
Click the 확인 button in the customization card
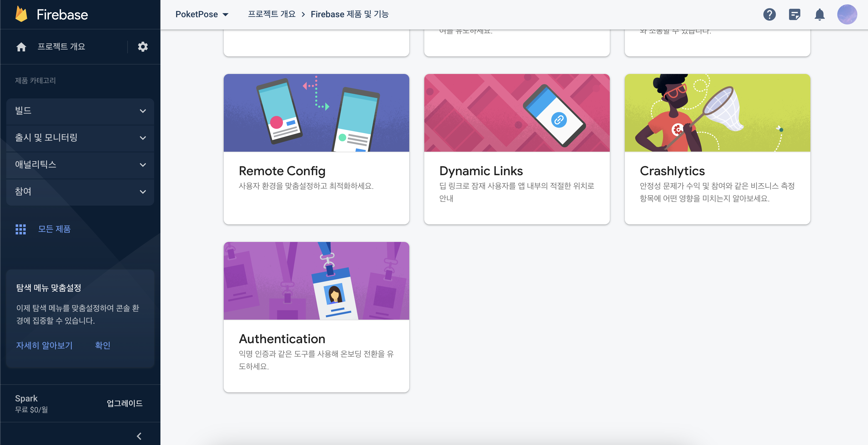click(102, 345)
